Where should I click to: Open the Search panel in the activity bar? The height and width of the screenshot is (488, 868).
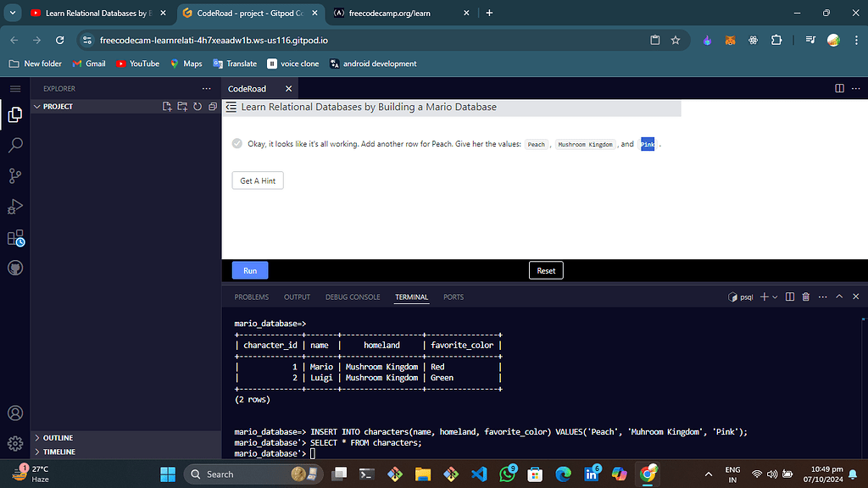tap(14, 145)
